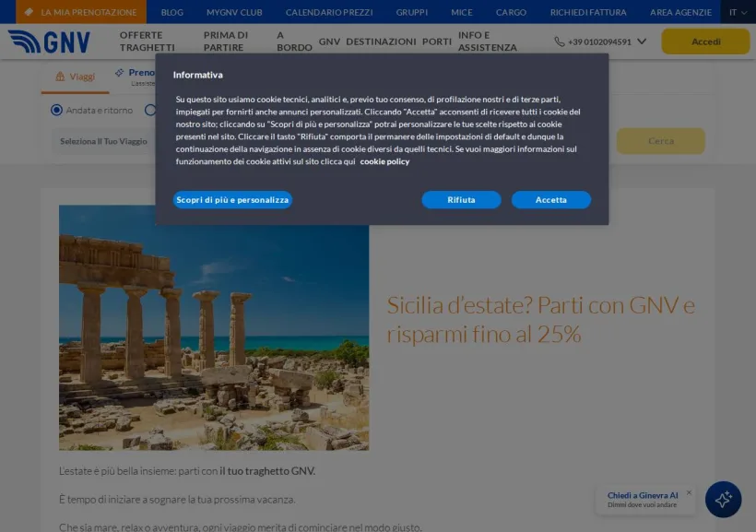Select Andata e ritorno radio button
Image resolution: width=756 pixels, height=532 pixels.
tap(56, 110)
